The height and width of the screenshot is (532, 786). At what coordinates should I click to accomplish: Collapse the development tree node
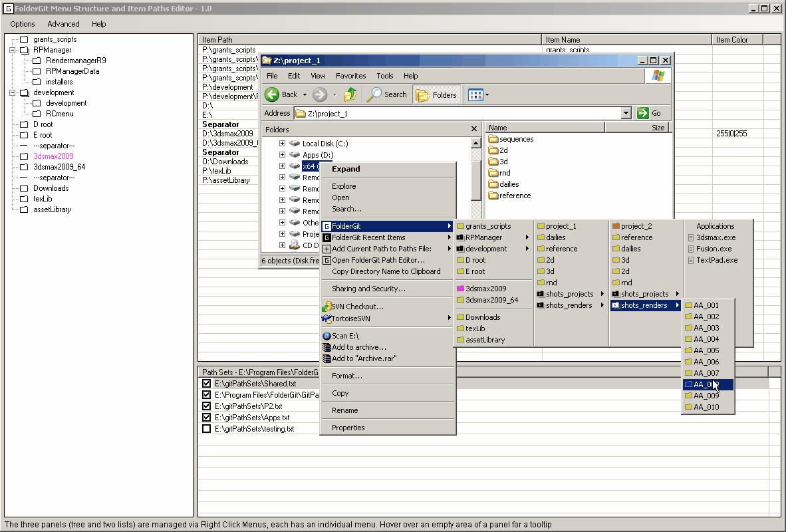tap(13, 92)
